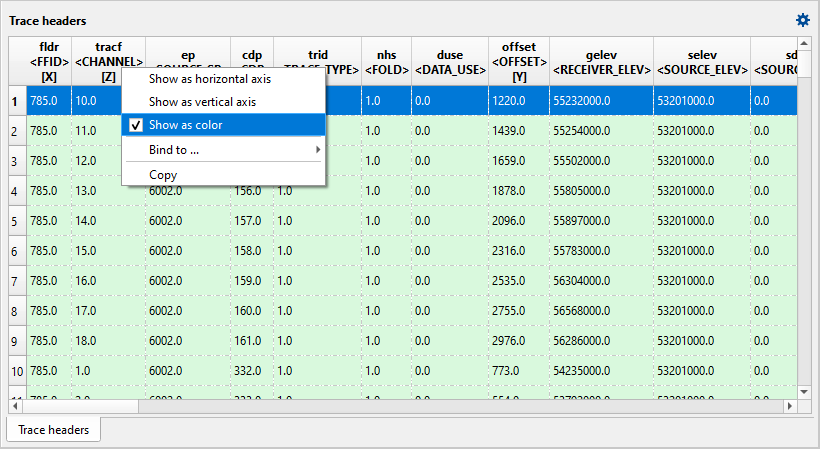The image size is (820, 449).
Task: Open the settings gear in Trace headers panel
Action: point(802,20)
